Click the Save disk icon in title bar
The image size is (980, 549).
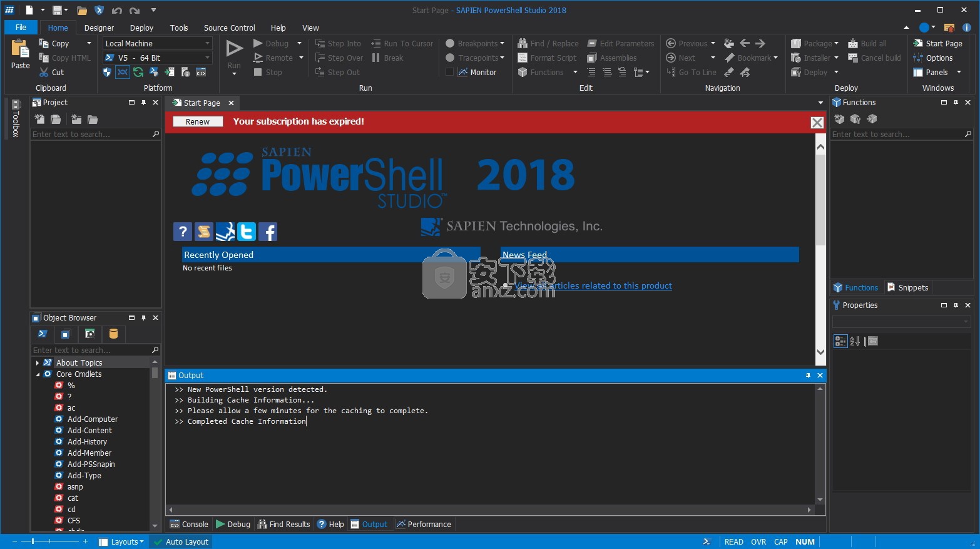57,10
